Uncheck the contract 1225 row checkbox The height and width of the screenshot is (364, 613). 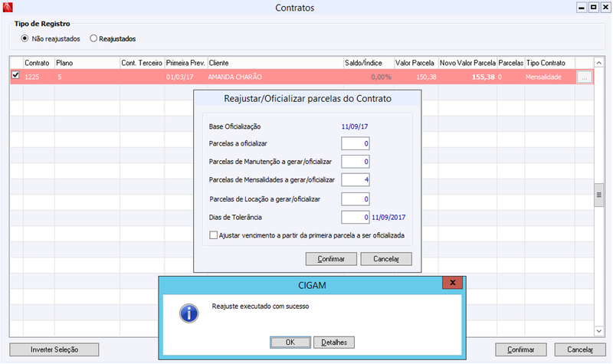(x=15, y=74)
